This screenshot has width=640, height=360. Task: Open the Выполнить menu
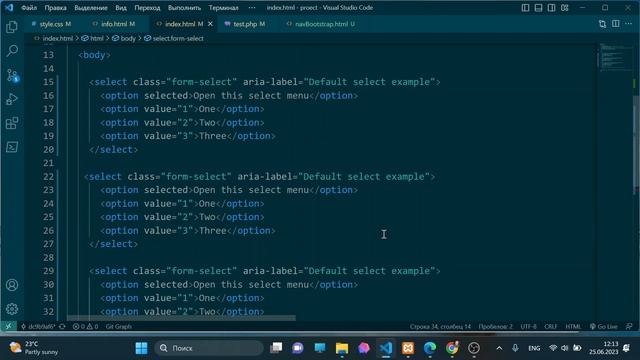tap(184, 7)
